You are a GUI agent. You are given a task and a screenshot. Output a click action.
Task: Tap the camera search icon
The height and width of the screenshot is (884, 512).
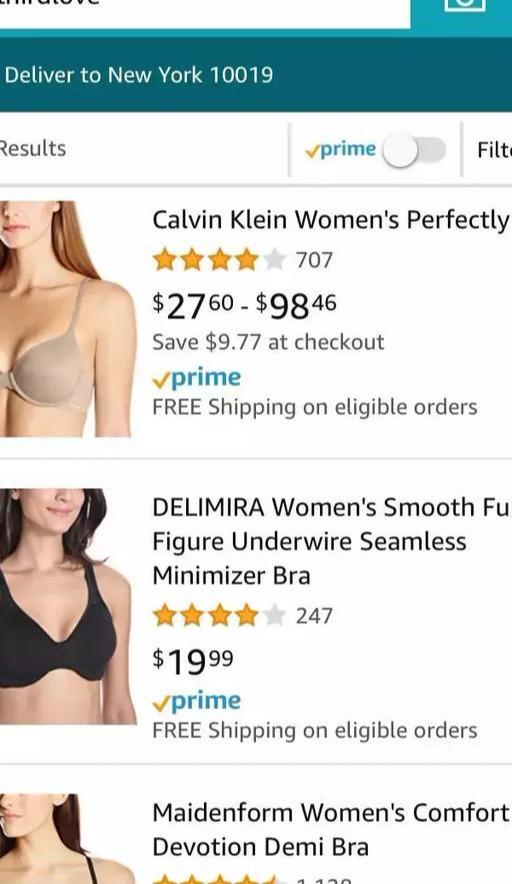(x=465, y=6)
